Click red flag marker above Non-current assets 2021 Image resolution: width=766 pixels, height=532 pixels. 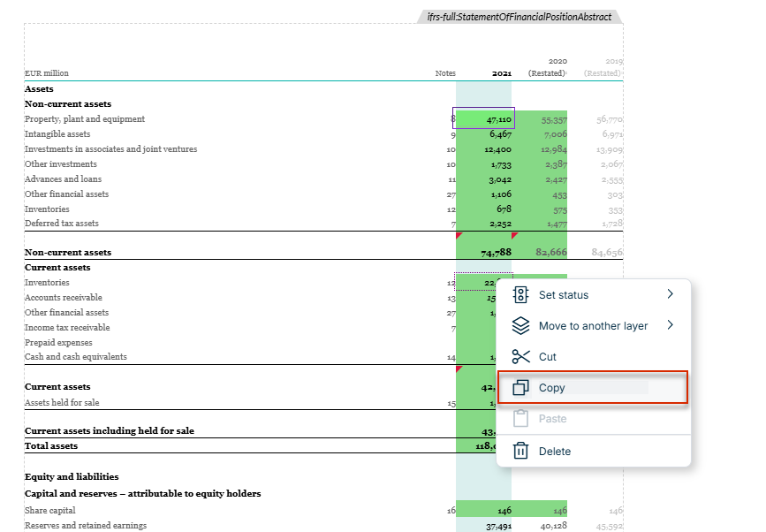click(459, 235)
